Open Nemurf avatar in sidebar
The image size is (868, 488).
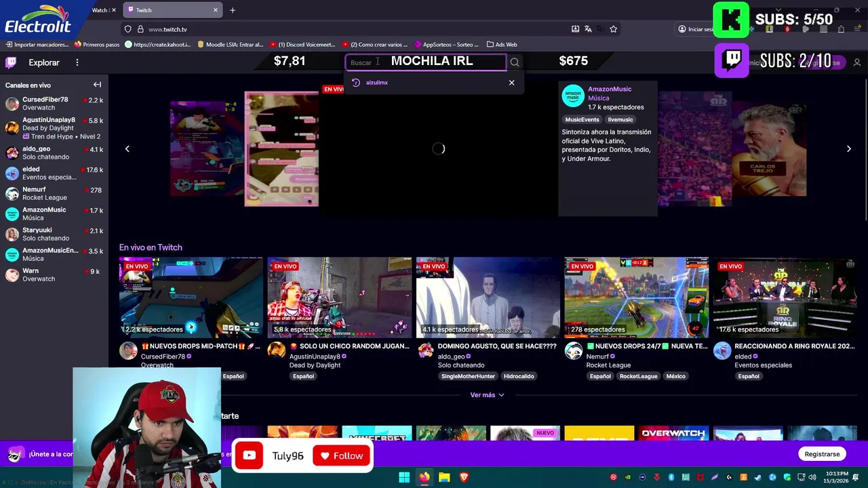(12, 194)
